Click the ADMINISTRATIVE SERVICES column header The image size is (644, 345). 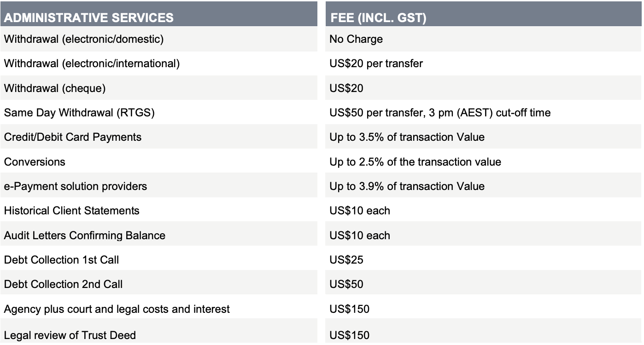click(89, 18)
